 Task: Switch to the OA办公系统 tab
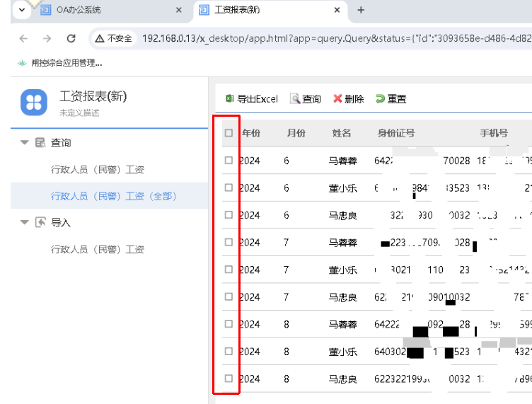[x=112, y=11]
